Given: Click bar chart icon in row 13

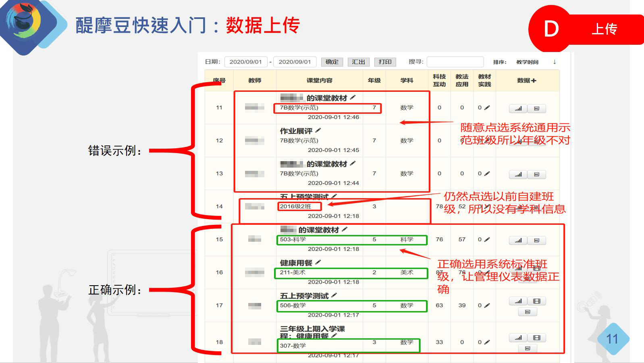Looking at the screenshot, I should (x=518, y=174).
